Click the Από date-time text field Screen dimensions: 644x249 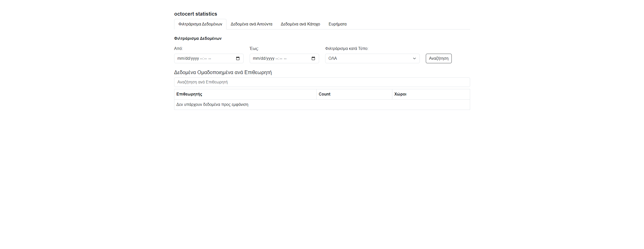coord(201,58)
